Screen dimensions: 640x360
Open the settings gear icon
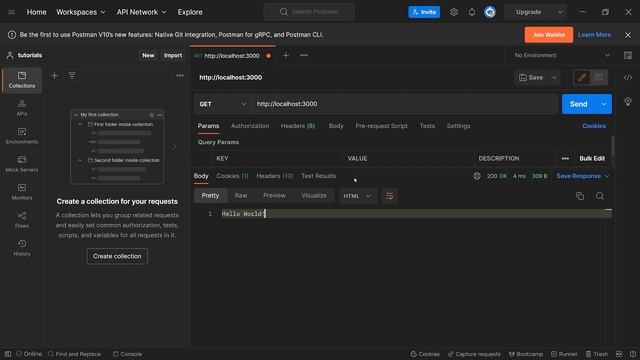454,12
